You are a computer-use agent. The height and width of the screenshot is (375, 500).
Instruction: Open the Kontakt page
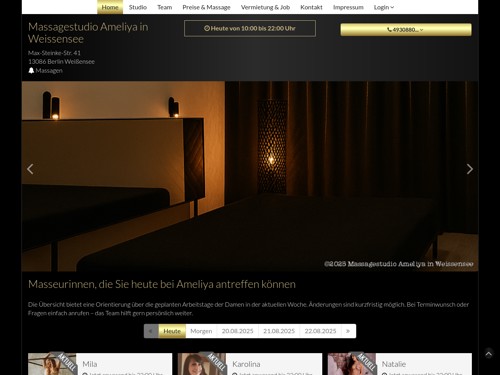click(311, 7)
